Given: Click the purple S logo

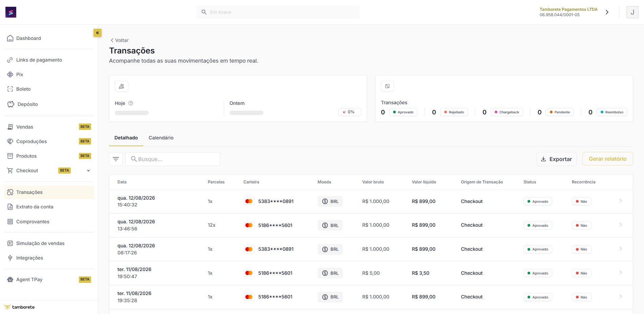Looking at the screenshot, I should [x=11, y=12].
